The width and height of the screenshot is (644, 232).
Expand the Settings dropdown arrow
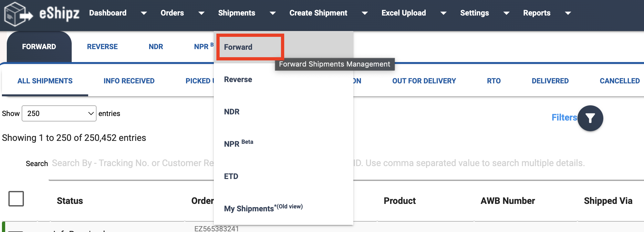(506, 13)
